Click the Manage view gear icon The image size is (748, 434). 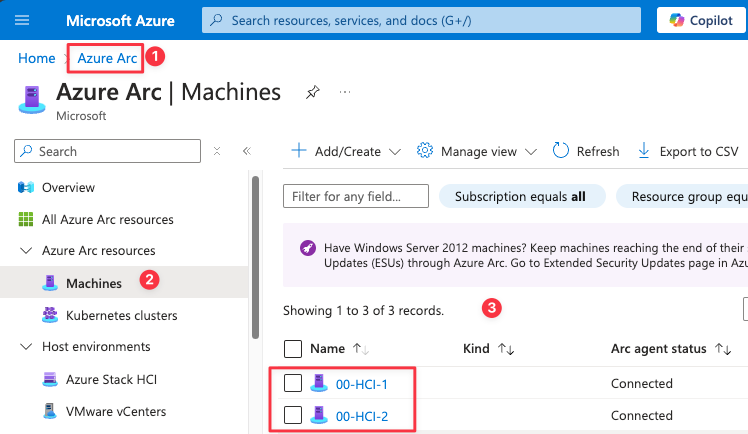(425, 150)
